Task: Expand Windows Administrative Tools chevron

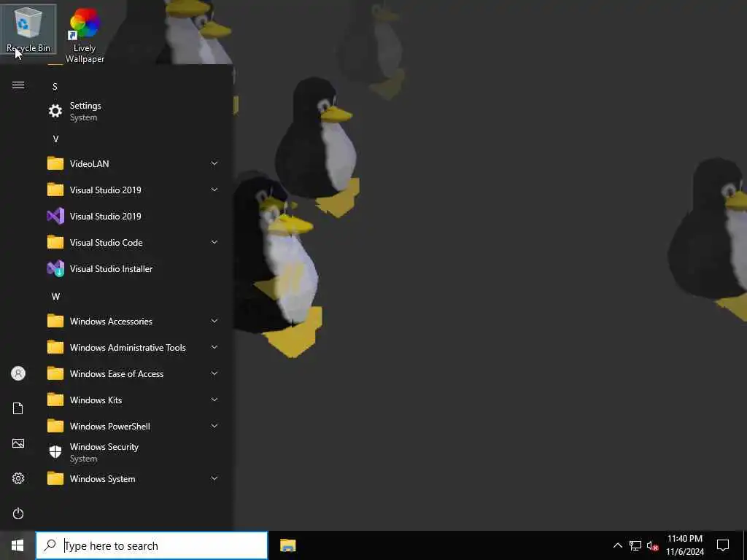Action: coord(214,347)
